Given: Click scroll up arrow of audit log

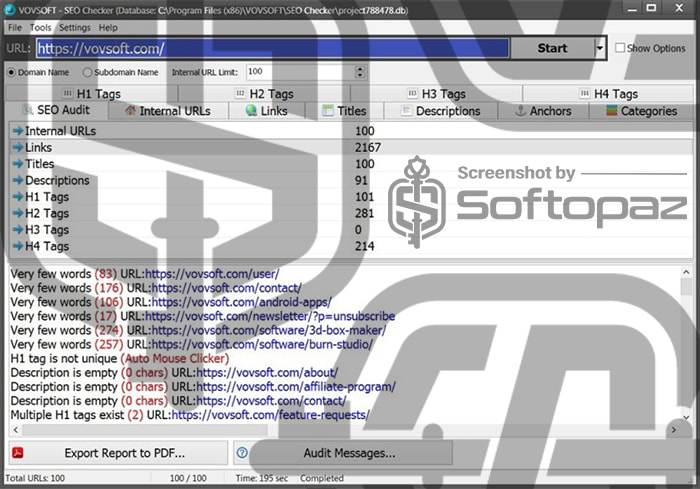Looking at the screenshot, I should (686, 272).
